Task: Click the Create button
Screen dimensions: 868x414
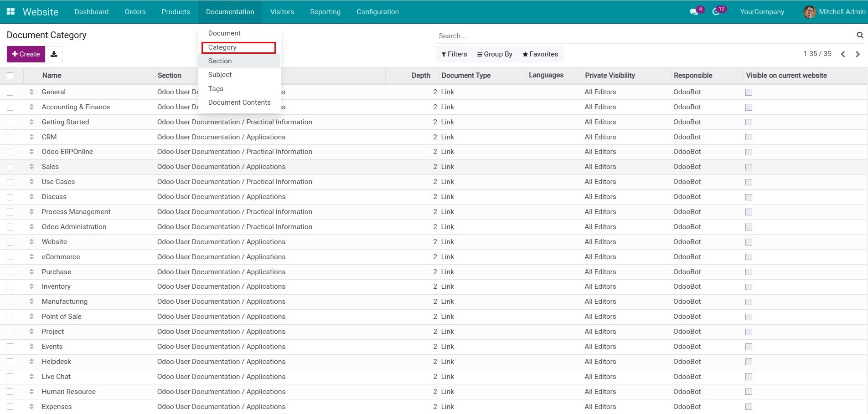Action: pos(26,54)
